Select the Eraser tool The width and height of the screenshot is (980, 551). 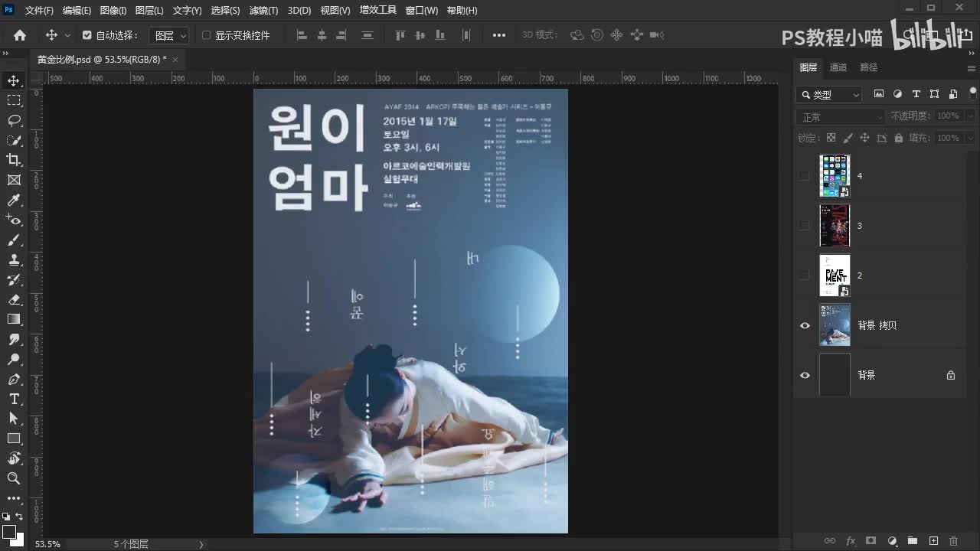pyautogui.click(x=14, y=299)
